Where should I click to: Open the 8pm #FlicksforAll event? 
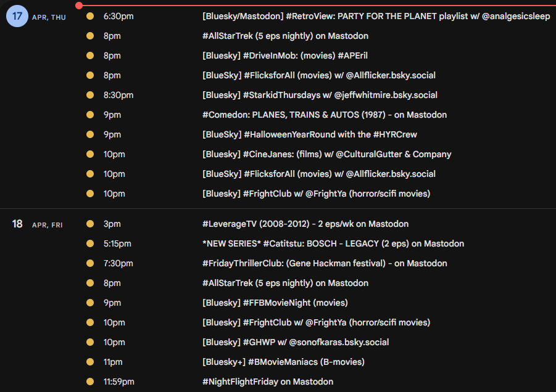coord(319,75)
